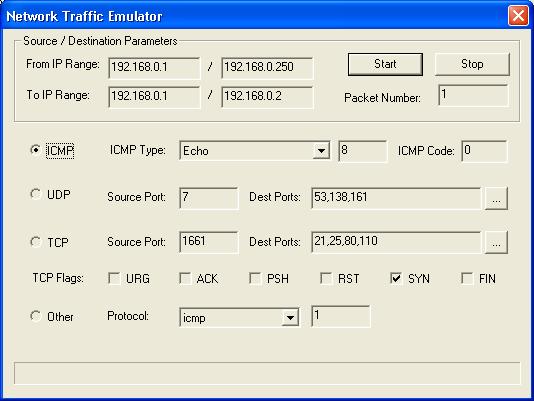Screen dimensions: 534x401
Task: Click the ICMP Code field
Action: coord(484,151)
